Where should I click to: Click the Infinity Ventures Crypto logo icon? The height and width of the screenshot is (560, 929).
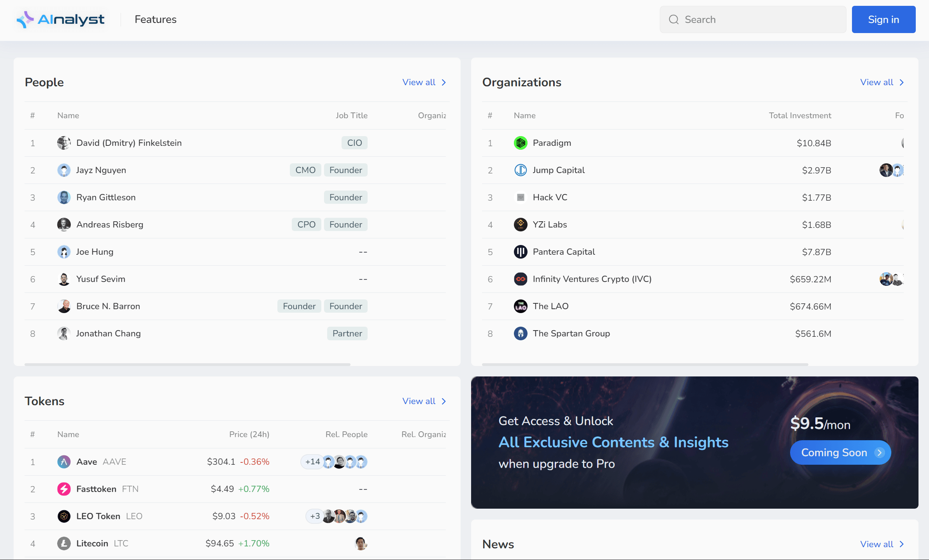(521, 279)
